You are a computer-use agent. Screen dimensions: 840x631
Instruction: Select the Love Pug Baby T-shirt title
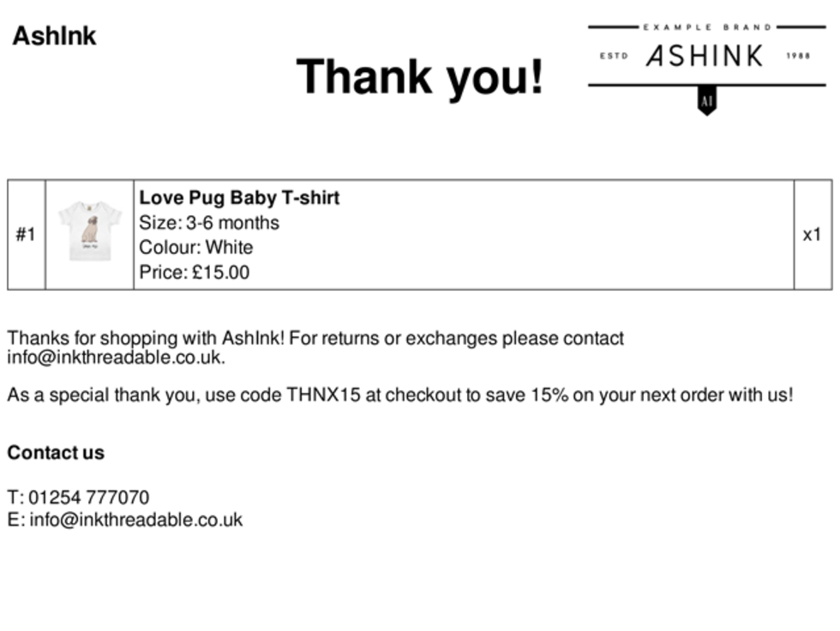(x=239, y=198)
